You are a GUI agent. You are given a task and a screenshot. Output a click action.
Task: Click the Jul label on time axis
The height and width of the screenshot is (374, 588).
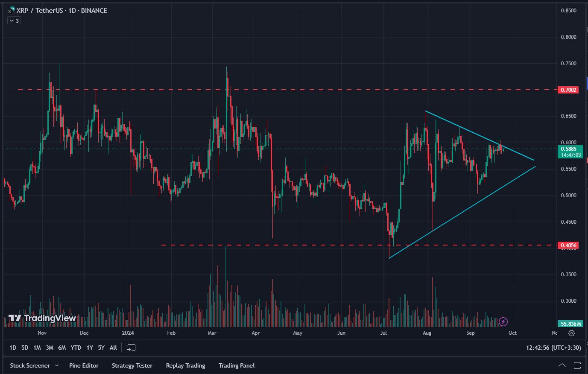click(383, 333)
